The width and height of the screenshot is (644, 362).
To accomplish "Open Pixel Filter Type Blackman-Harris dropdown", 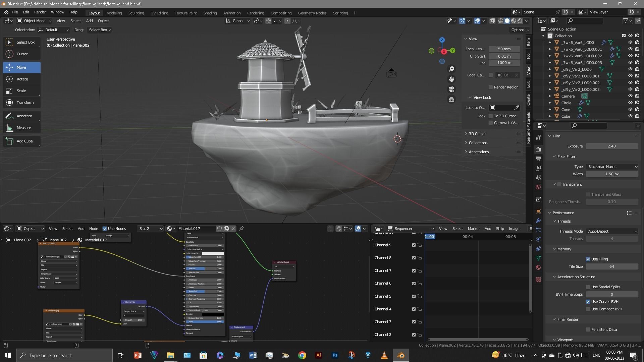I will point(612,167).
